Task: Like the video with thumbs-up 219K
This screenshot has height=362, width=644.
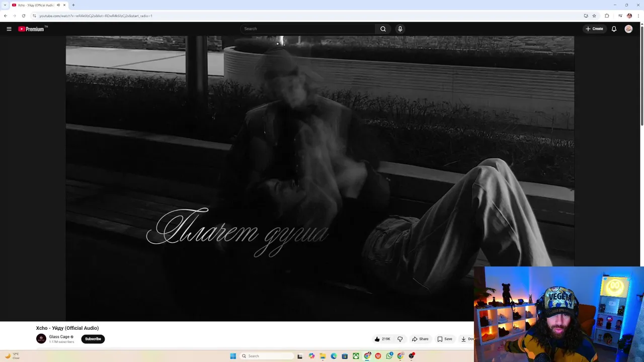Action: coord(382,339)
